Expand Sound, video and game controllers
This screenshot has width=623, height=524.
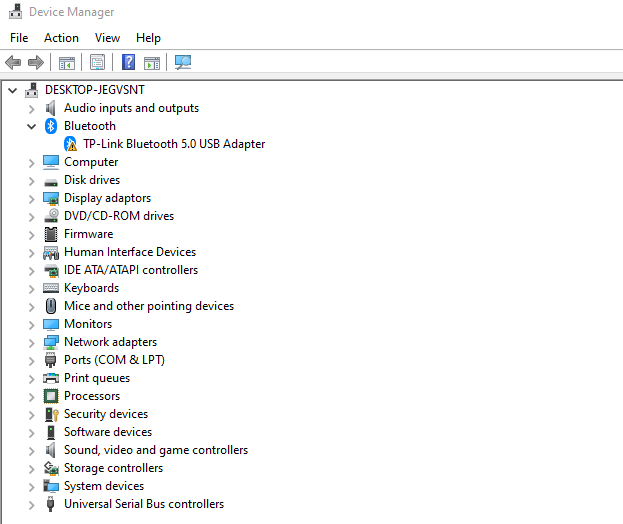tap(32, 451)
